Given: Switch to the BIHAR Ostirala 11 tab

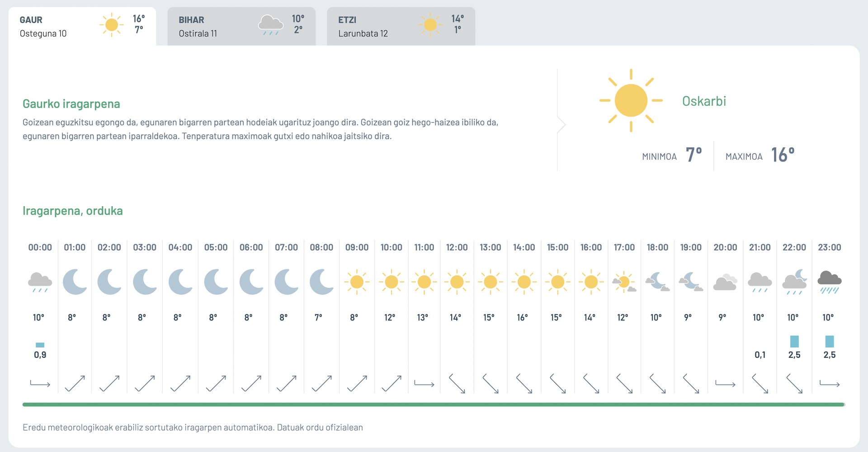Looking at the screenshot, I should [x=241, y=26].
